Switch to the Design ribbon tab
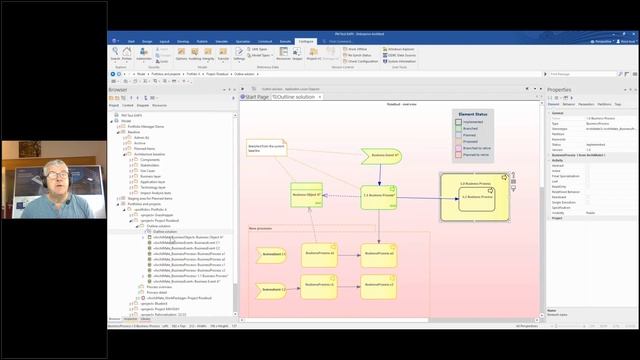The height and width of the screenshot is (360, 640). click(x=147, y=42)
